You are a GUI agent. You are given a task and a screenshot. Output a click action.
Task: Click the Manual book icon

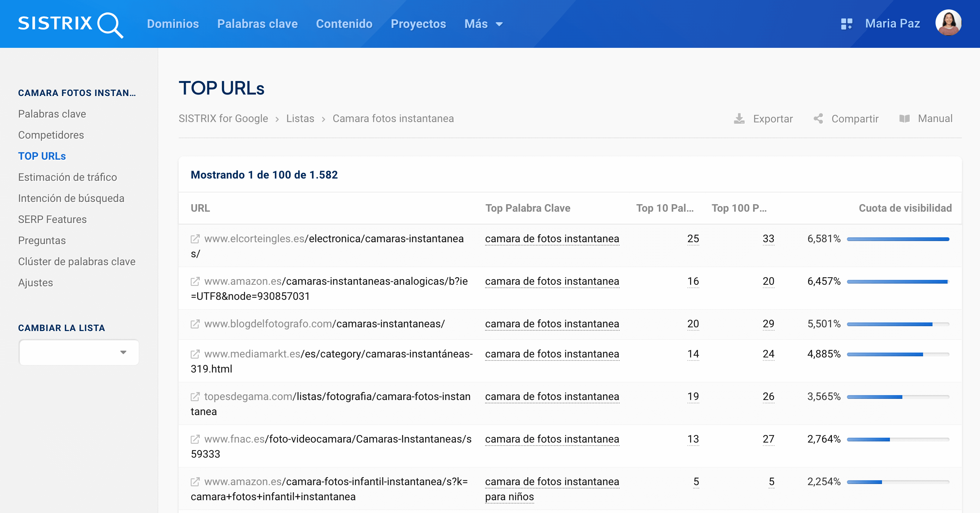[904, 119]
